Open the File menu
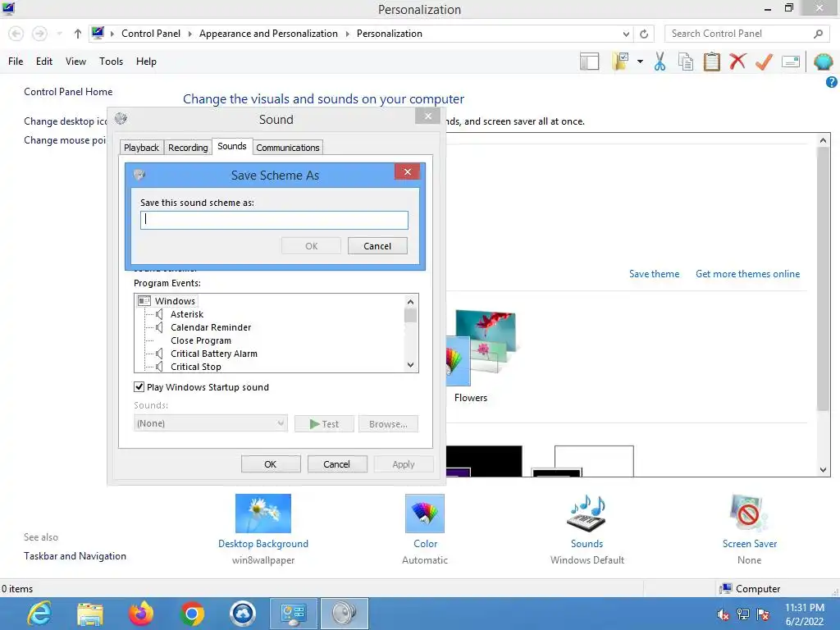Image resolution: width=840 pixels, height=630 pixels. click(x=16, y=62)
